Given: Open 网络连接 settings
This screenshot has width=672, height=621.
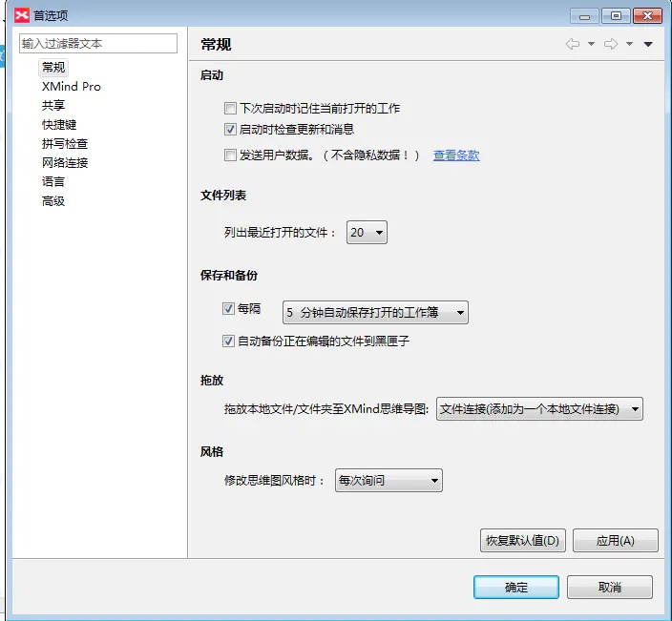Looking at the screenshot, I should pos(65,163).
